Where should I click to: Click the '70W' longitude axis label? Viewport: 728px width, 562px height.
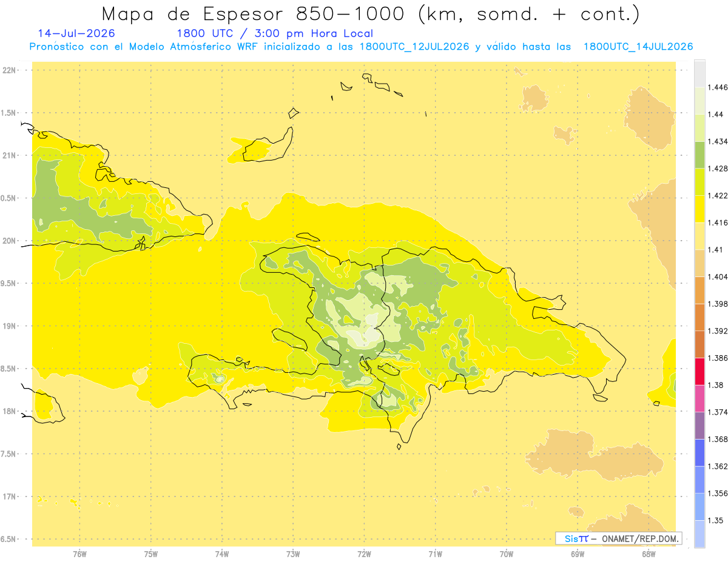[x=507, y=554]
